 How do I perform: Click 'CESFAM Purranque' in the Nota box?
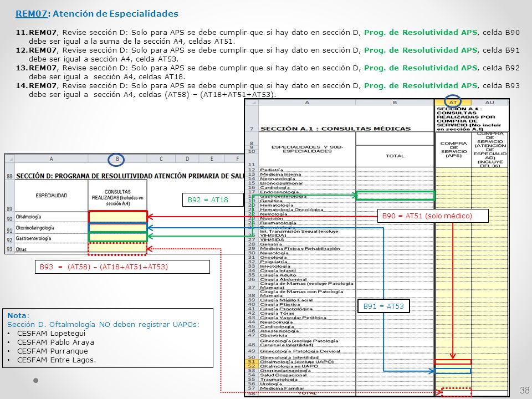tap(53, 351)
